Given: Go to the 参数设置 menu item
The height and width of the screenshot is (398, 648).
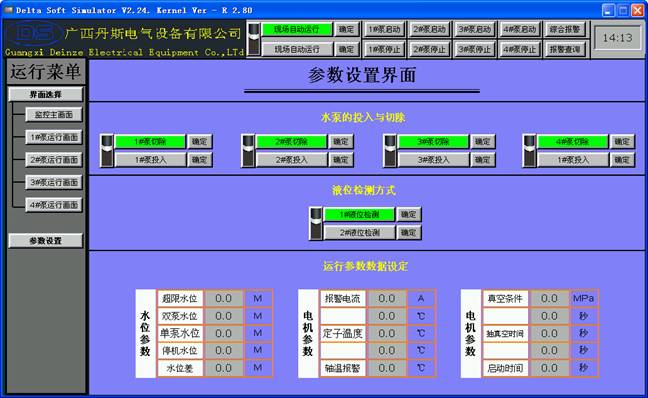Looking at the screenshot, I should [x=45, y=241].
